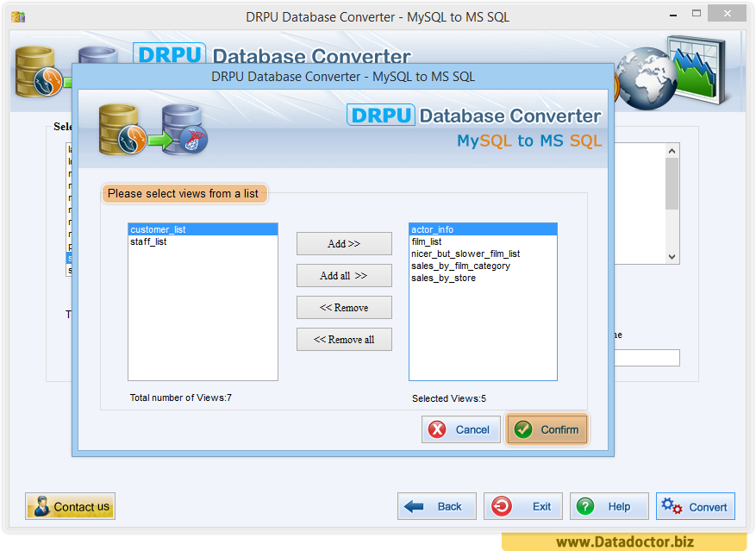Image resolution: width=756 pixels, height=551 pixels.
Task: Click the gears icon on Convert button
Action: click(672, 506)
